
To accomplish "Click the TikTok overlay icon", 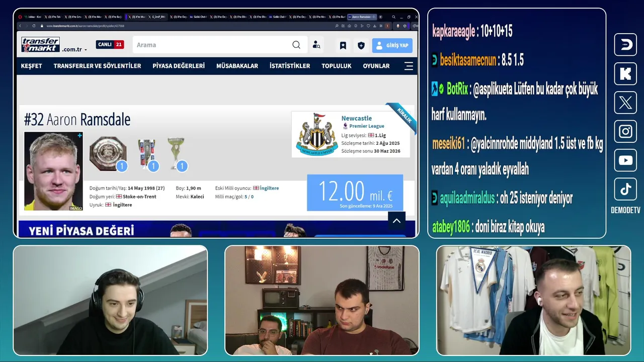I will (625, 189).
